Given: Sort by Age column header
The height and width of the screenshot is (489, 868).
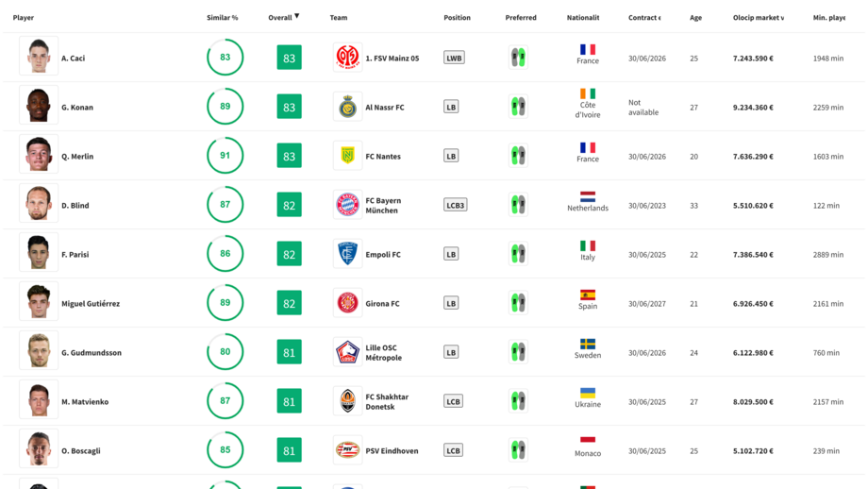Looking at the screenshot, I should pos(695,18).
